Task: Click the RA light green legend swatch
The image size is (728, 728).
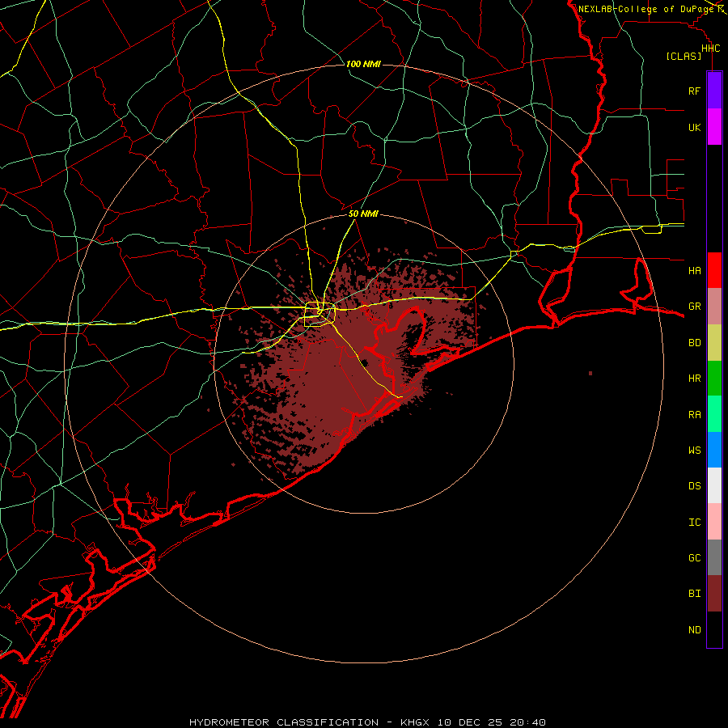Action: (714, 414)
